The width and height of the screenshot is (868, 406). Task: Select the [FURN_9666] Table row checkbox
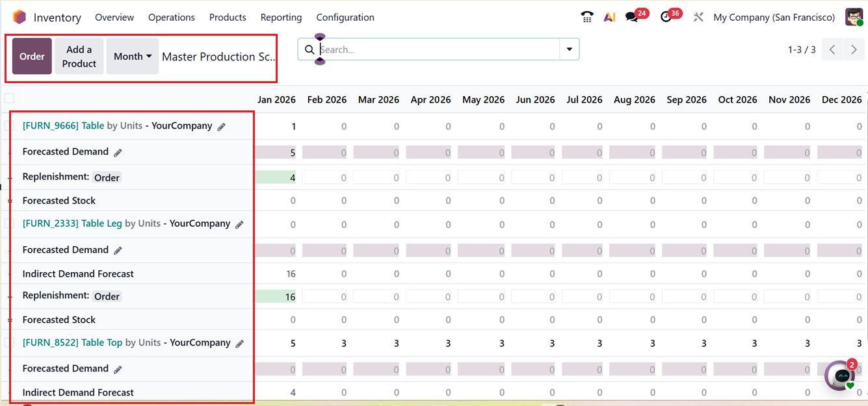click(x=9, y=126)
